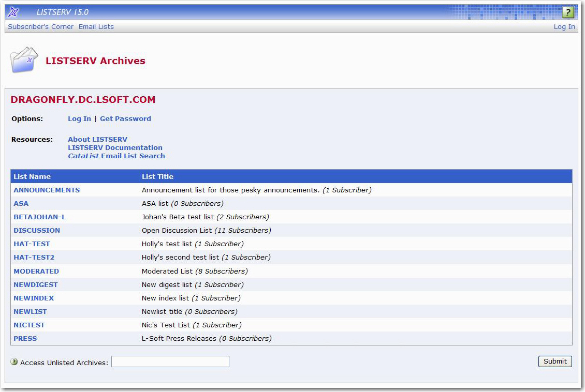
Task: Open the NICTEST list archive
Action: [29, 325]
